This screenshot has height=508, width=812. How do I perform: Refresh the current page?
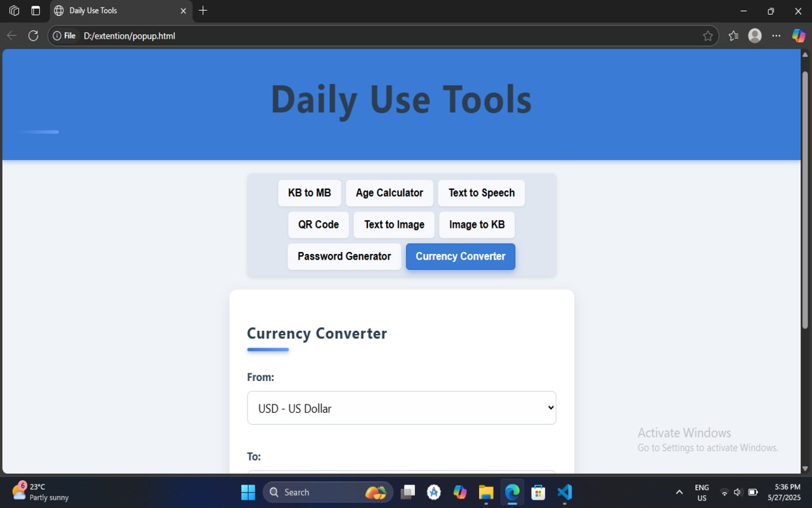pos(32,36)
